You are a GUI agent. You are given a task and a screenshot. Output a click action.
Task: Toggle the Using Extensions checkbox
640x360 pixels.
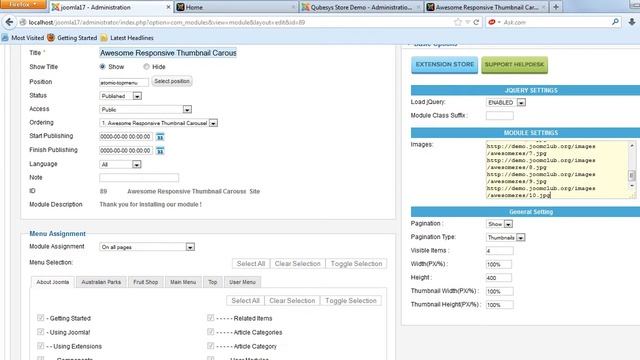coord(40,346)
